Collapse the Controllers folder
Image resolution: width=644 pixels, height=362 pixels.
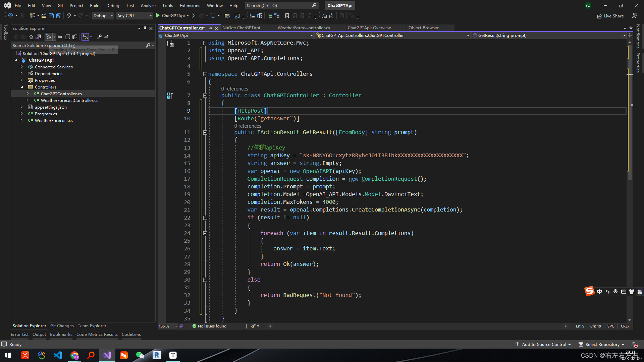[x=22, y=87]
